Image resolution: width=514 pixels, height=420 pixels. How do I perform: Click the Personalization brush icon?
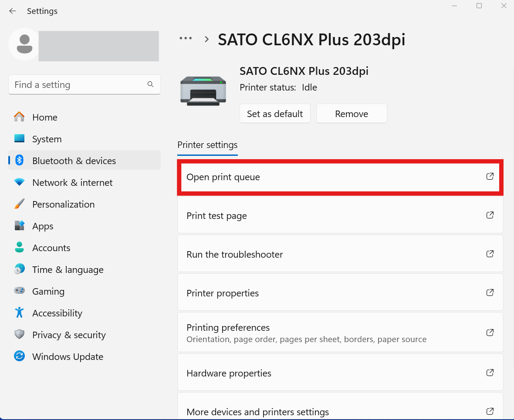coord(19,204)
